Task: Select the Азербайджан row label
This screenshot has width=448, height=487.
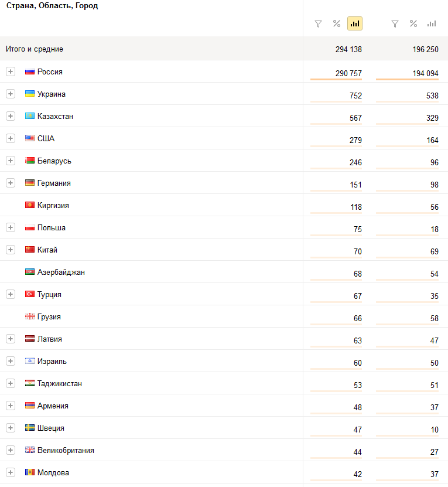Action: 61,273
